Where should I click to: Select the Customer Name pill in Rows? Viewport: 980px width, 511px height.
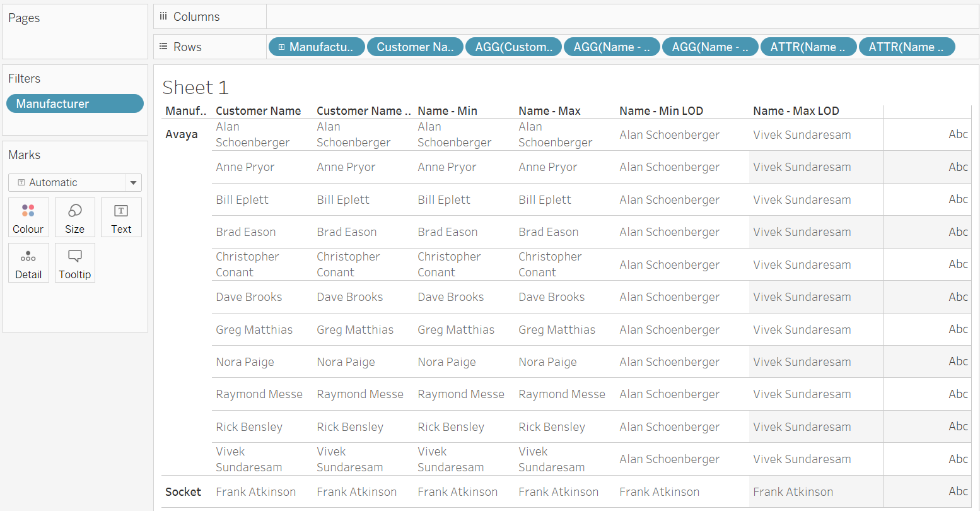click(415, 47)
